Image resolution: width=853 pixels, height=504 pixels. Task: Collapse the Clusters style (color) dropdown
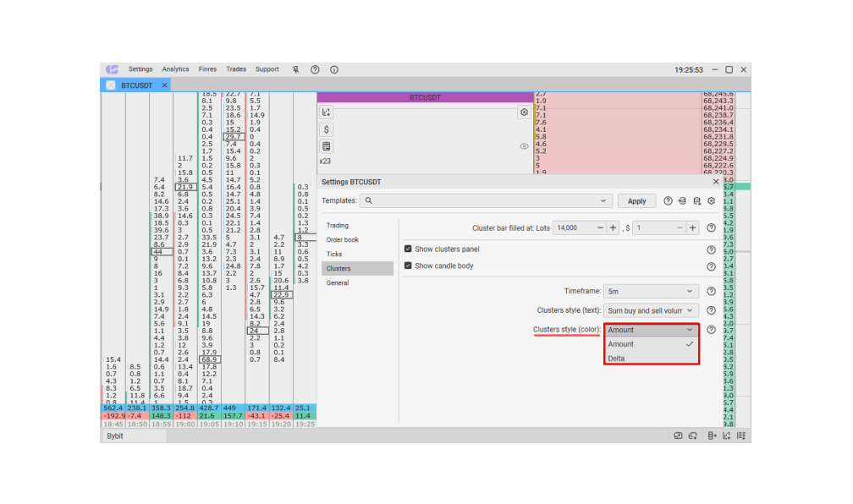coord(652,330)
